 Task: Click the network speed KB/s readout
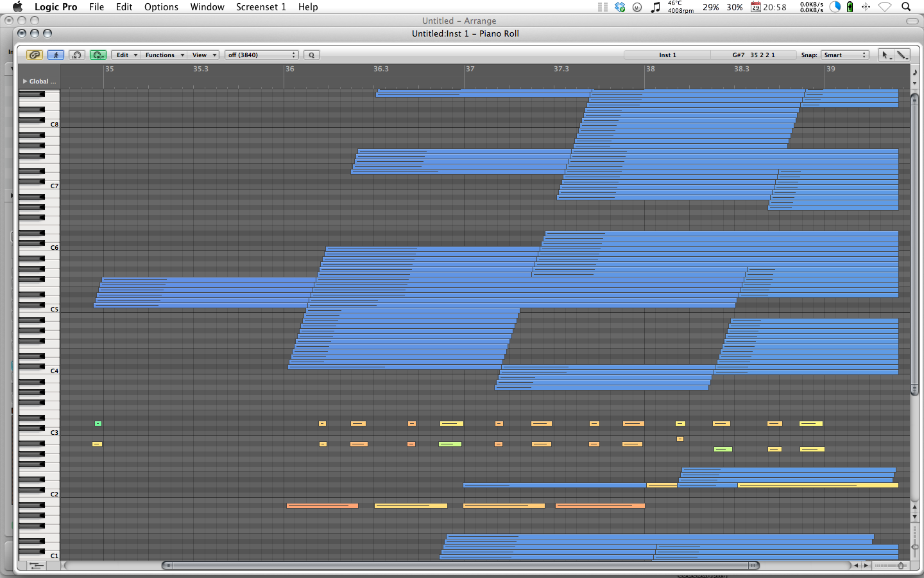click(812, 7)
